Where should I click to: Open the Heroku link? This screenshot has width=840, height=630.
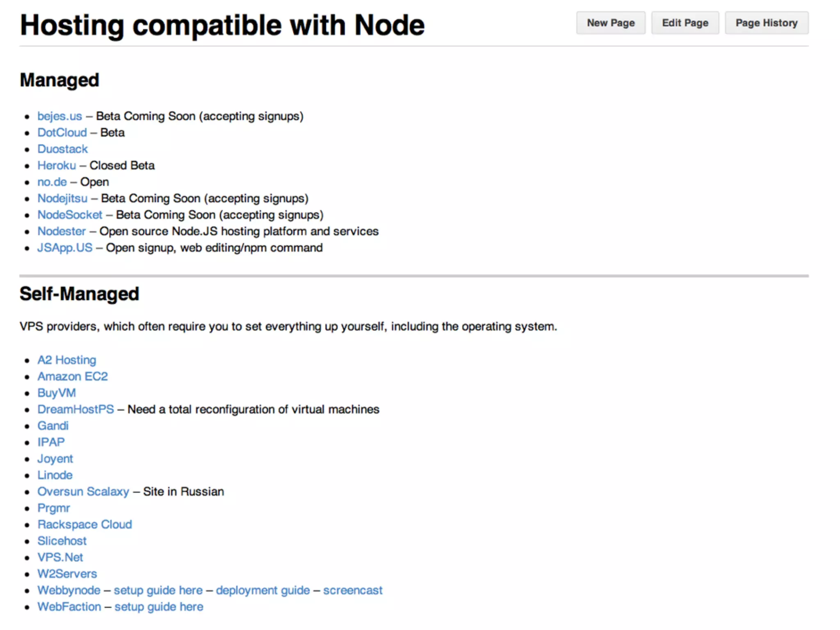57,165
